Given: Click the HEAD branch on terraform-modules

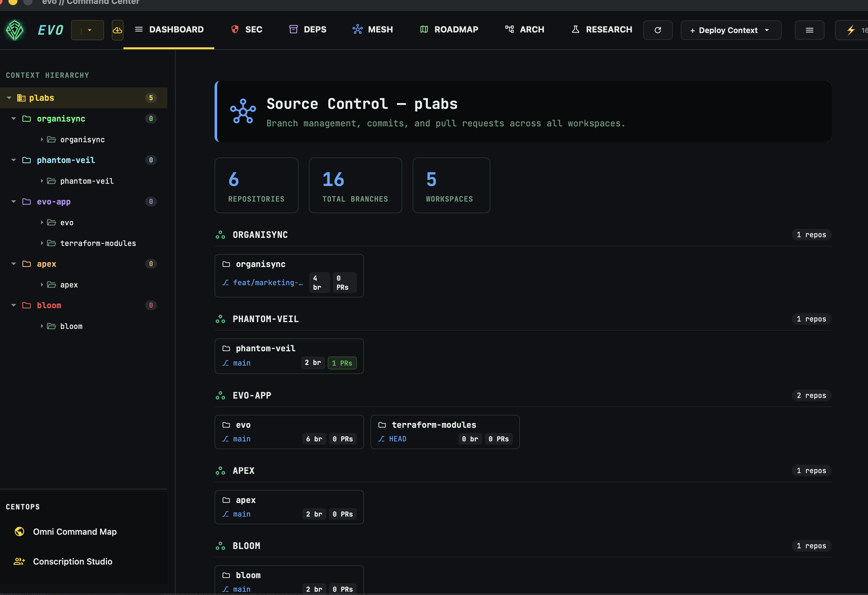Looking at the screenshot, I should [397, 439].
